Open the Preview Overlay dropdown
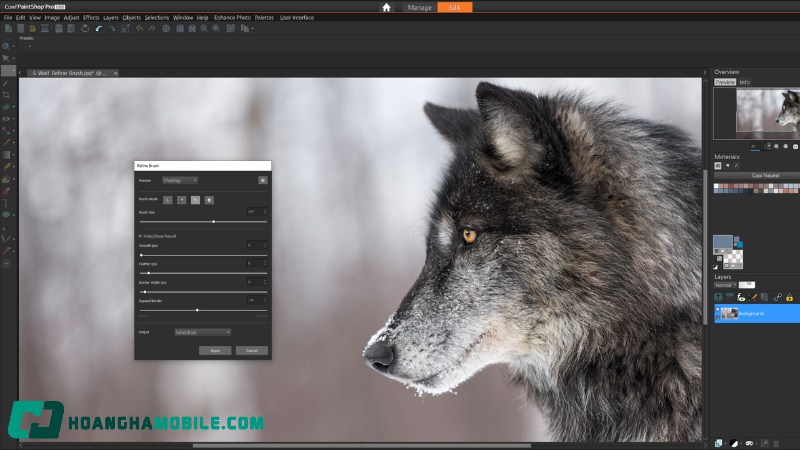Image resolution: width=800 pixels, height=450 pixels. [x=179, y=180]
